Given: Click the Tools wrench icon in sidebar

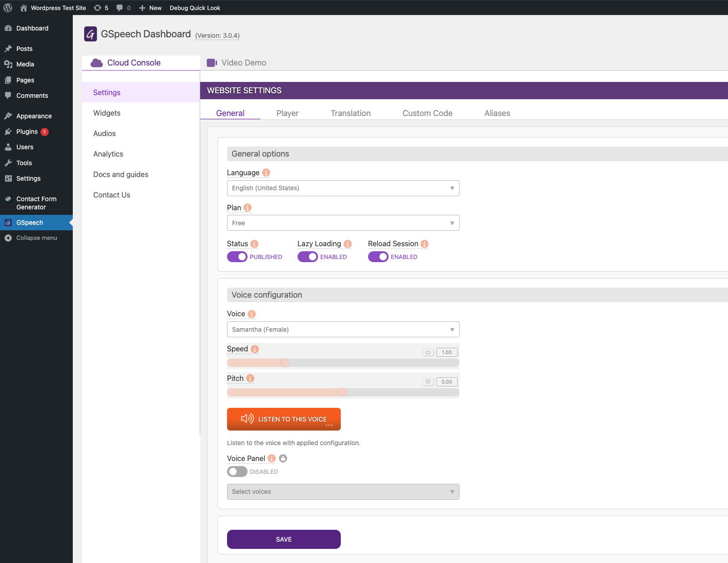Looking at the screenshot, I should [8, 163].
